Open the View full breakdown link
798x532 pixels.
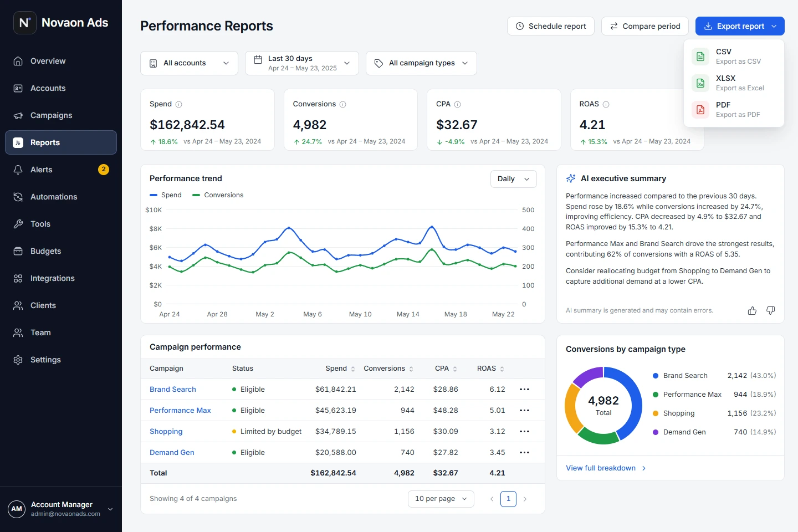pyautogui.click(x=606, y=468)
